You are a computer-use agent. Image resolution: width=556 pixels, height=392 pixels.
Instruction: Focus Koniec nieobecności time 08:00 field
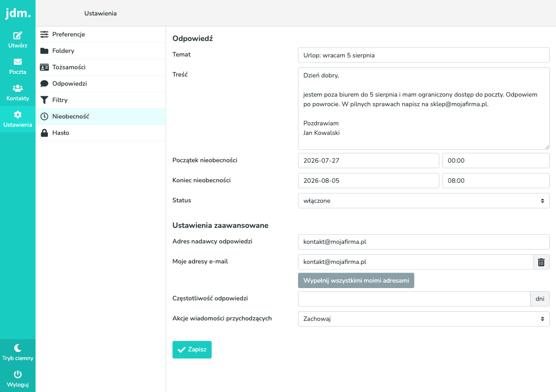[x=496, y=181]
